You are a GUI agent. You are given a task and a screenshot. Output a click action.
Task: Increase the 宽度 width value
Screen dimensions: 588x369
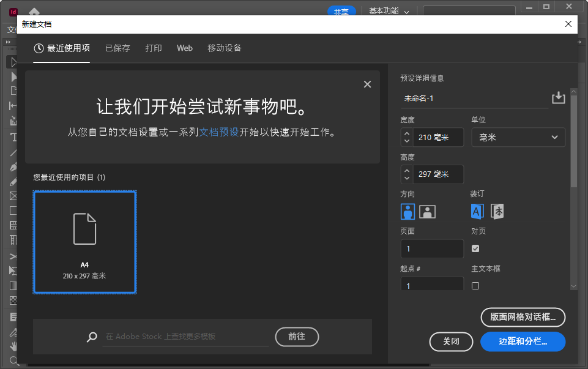point(407,133)
